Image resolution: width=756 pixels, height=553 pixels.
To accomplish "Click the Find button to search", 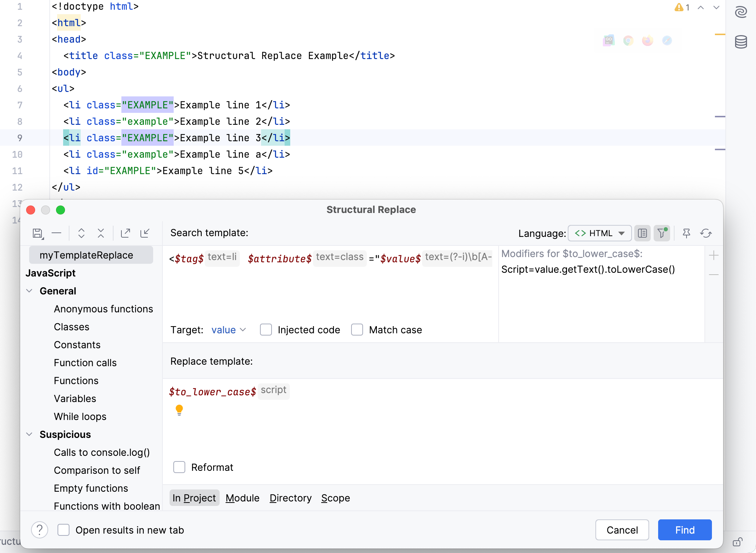I will point(684,530).
